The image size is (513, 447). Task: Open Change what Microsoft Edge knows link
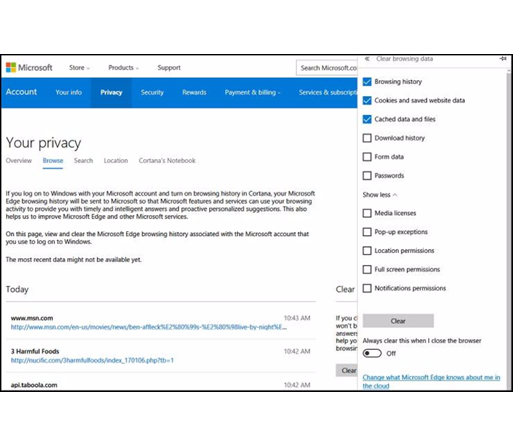pos(431,381)
